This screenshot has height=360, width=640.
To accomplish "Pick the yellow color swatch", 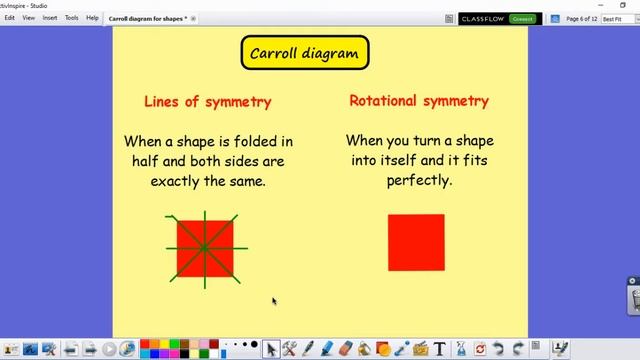I will (x=164, y=344).
